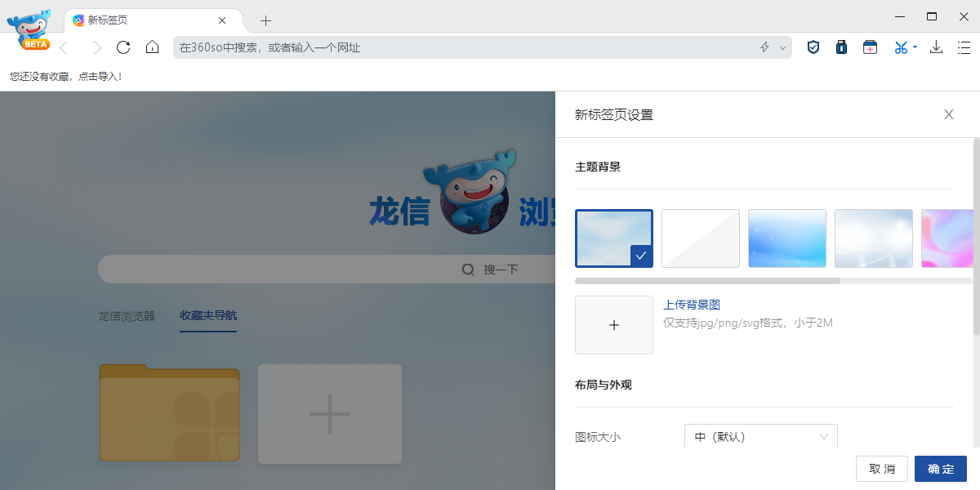Click the medicine chest password manager icon
The width and height of the screenshot is (980, 490).
(x=841, y=47)
